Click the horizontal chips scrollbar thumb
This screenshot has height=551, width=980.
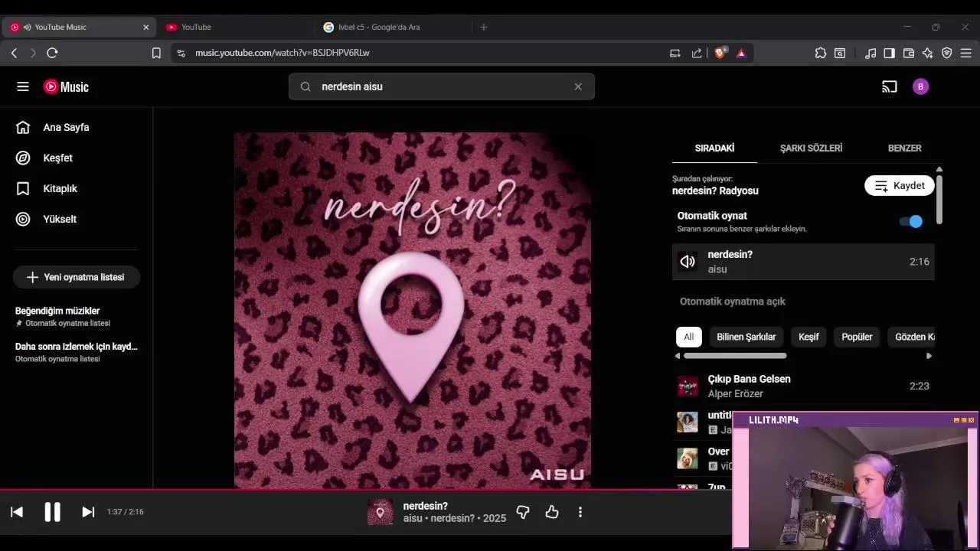click(735, 356)
